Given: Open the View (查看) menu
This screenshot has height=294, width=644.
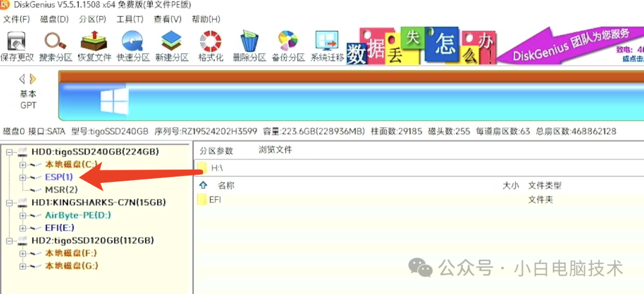Looking at the screenshot, I should coord(168,19).
